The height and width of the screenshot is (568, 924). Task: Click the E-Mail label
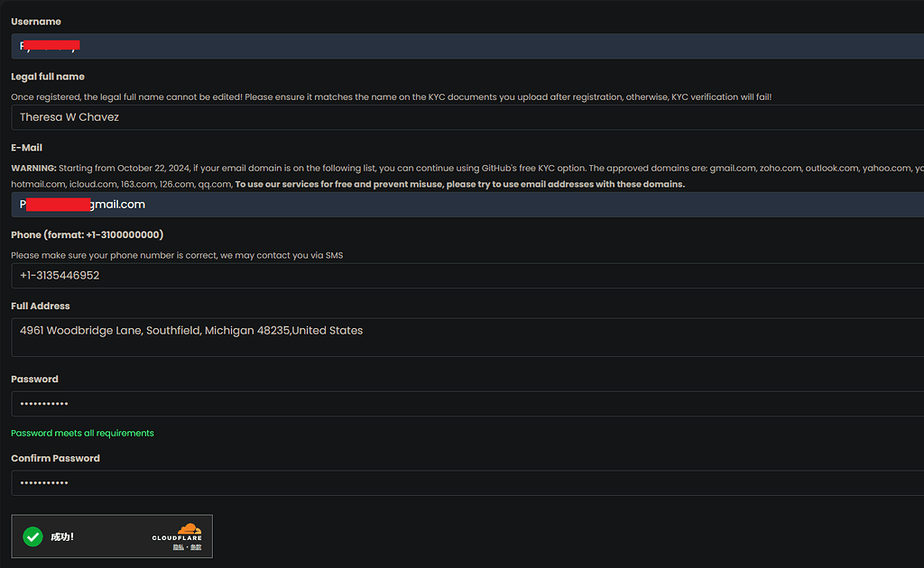pyautogui.click(x=26, y=148)
